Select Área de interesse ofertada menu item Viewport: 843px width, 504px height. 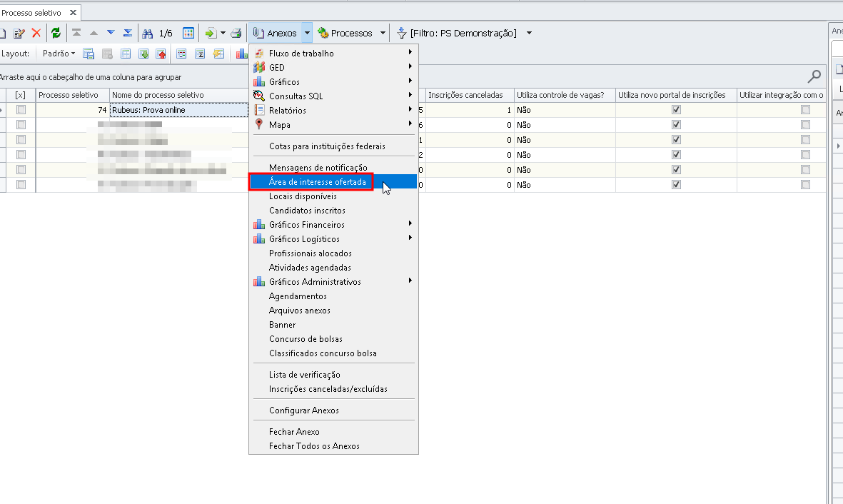coord(333,182)
